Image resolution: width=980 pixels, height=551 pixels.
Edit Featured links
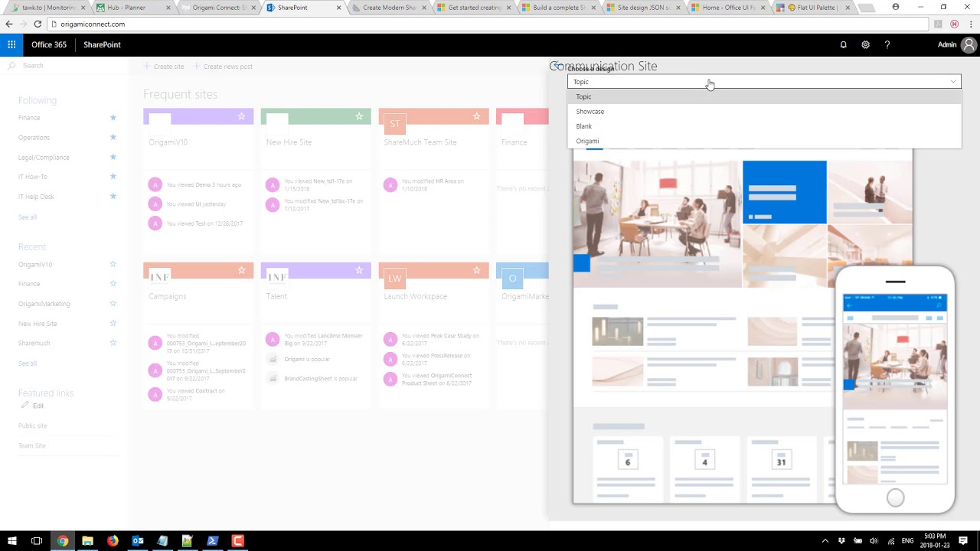[32, 406]
